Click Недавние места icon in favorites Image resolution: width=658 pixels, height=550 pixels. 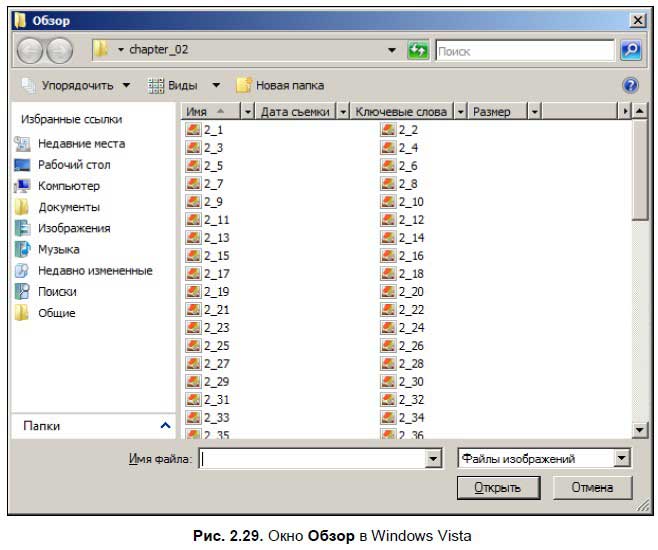[22, 144]
